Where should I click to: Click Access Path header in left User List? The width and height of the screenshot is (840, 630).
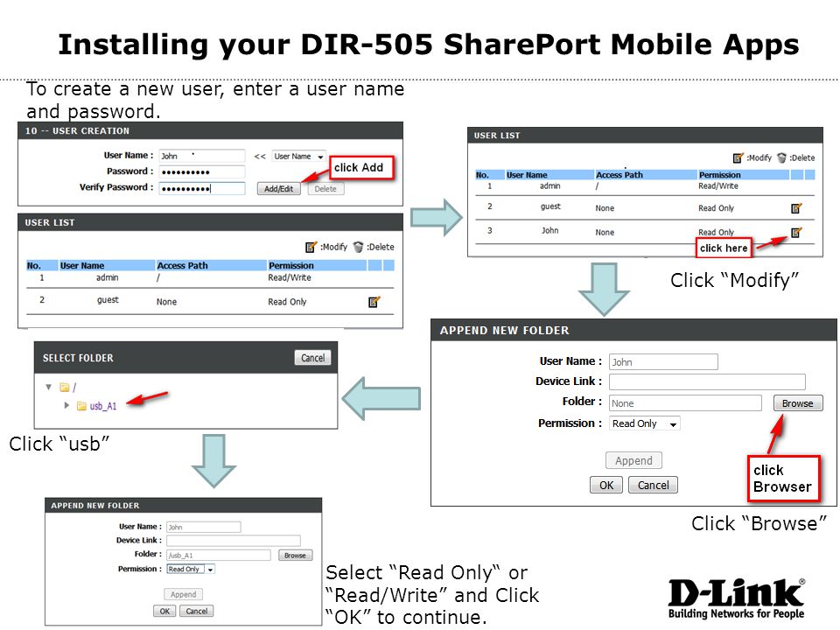pos(182,266)
